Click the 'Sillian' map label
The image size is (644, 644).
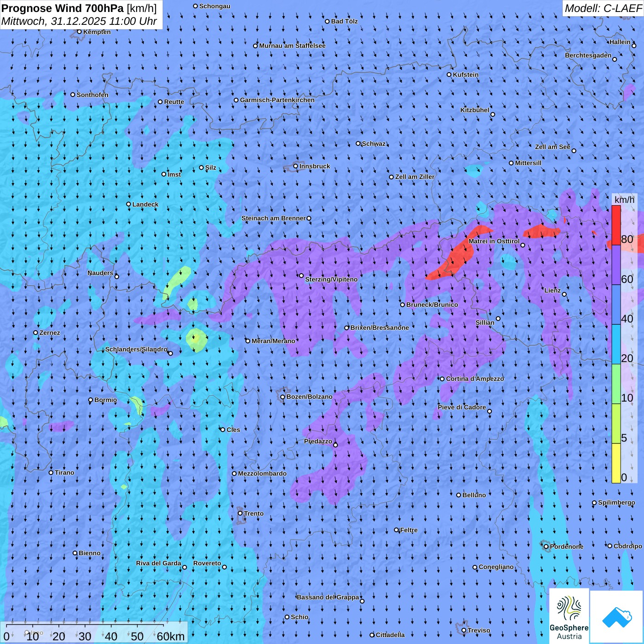(485, 322)
